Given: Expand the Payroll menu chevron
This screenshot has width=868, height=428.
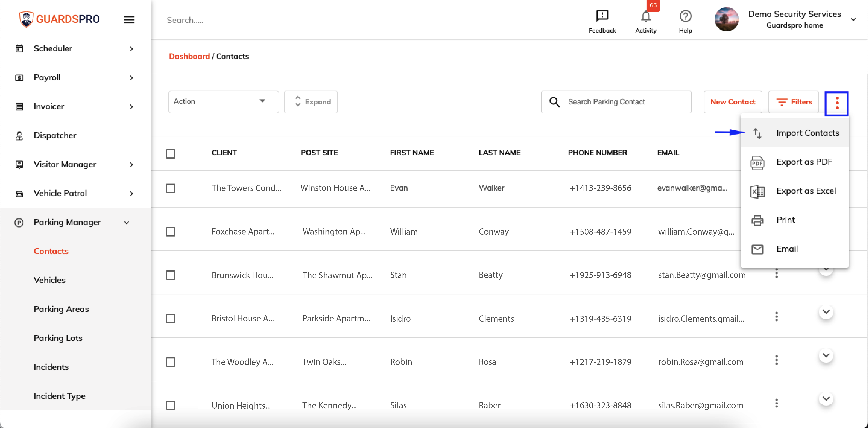Looking at the screenshot, I should point(131,78).
